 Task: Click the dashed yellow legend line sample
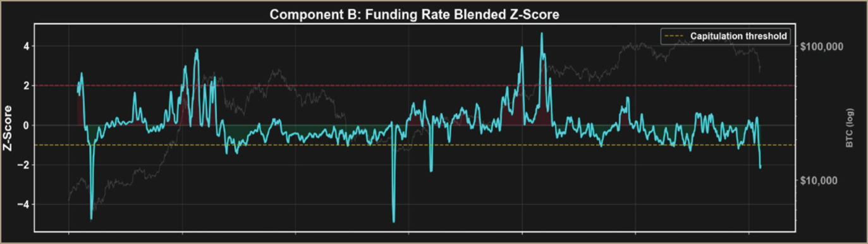pos(674,37)
